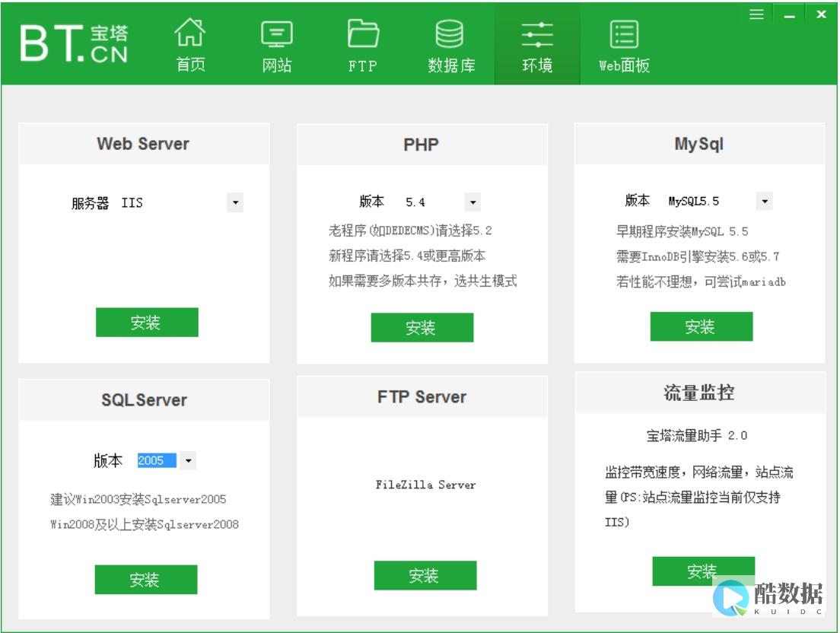Click the highlighted 2005 version field
Image resolution: width=840 pixels, height=633 pixels.
157,460
